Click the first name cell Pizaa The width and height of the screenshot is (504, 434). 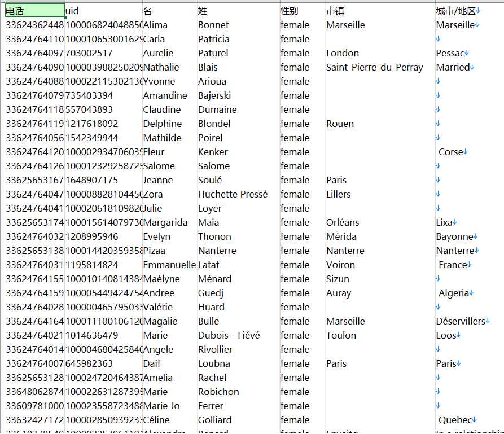170,251
